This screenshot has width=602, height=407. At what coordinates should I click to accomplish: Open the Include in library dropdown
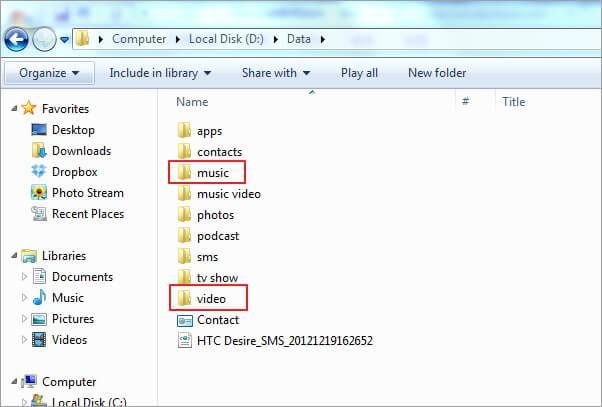click(160, 73)
